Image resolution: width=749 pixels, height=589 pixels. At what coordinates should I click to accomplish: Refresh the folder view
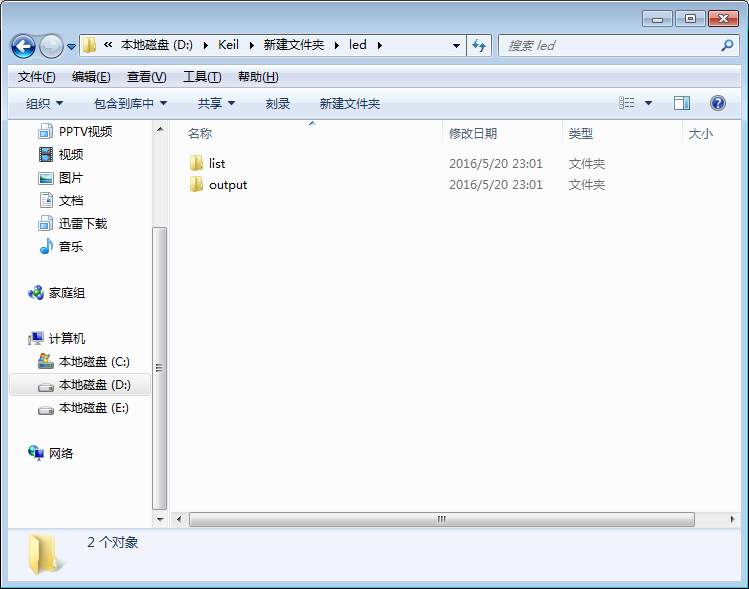pos(479,46)
